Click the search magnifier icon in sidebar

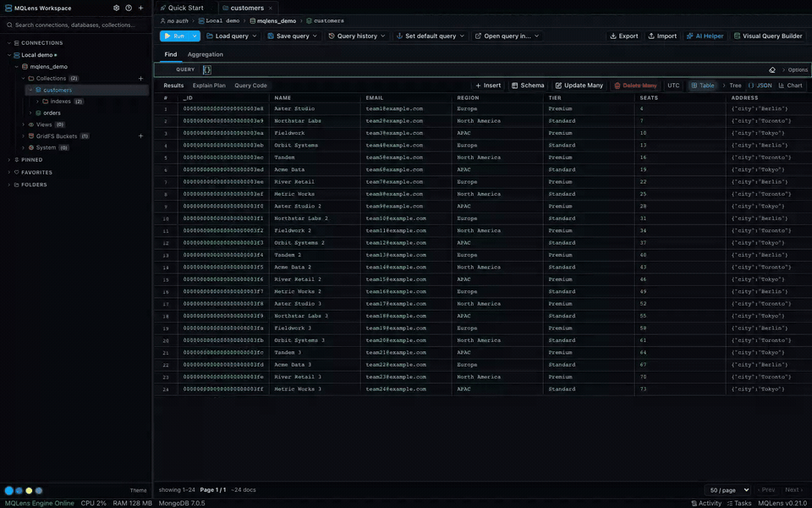[10, 25]
